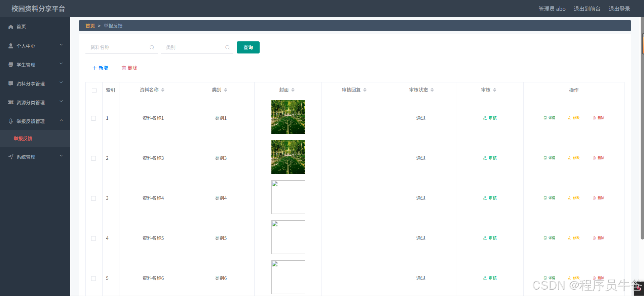Click 通过 status in 资料名称5 row

[421, 238]
